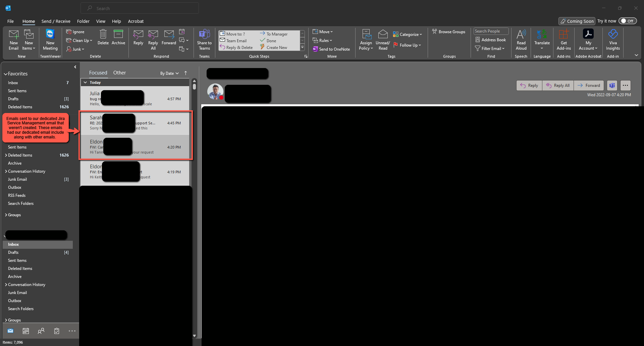Open the Julia email from 4:57 PM
Image resolution: width=644 pixels, height=346 pixels.
pos(135,99)
